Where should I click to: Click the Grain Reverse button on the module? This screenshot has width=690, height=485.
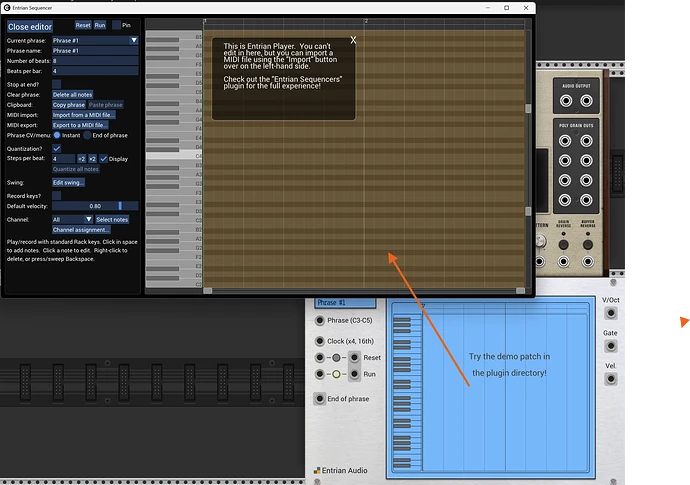(x=563, y=245)
